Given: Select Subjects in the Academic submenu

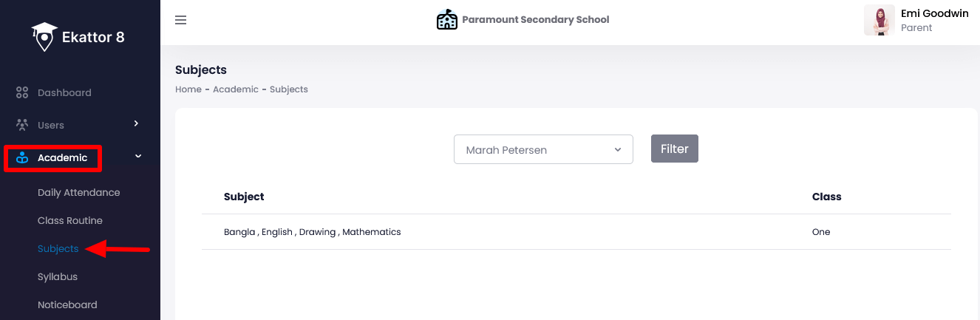Looking at the screenshot, I should [58, 248].
